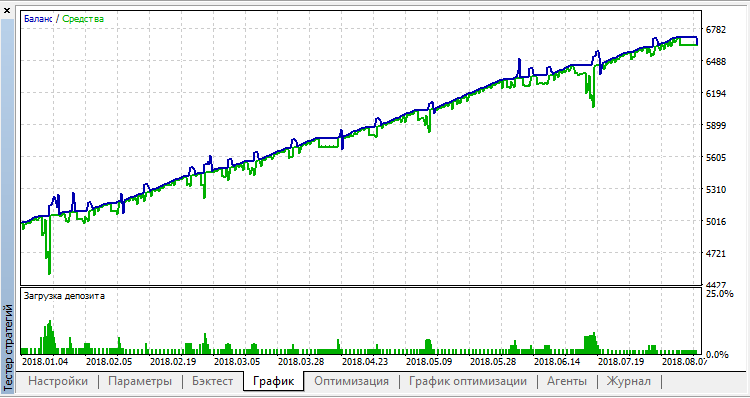Click the 2018.04.23 date label
Viewport: 750px width, 398px height.
(364, 361)
